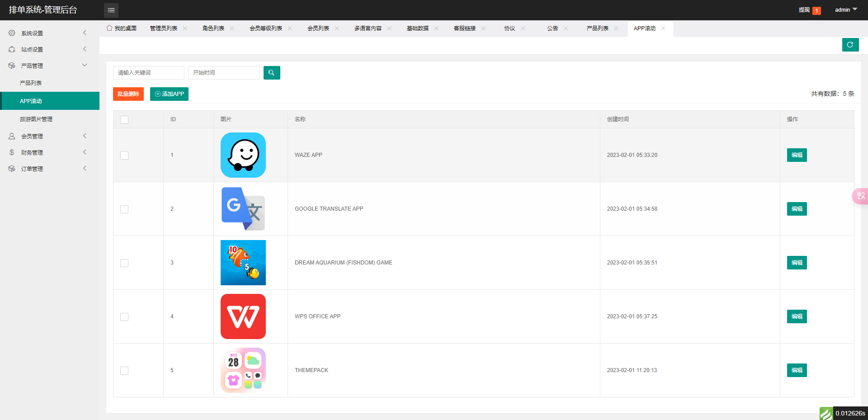Click the green refresh icon button

[x=850, y=45]
